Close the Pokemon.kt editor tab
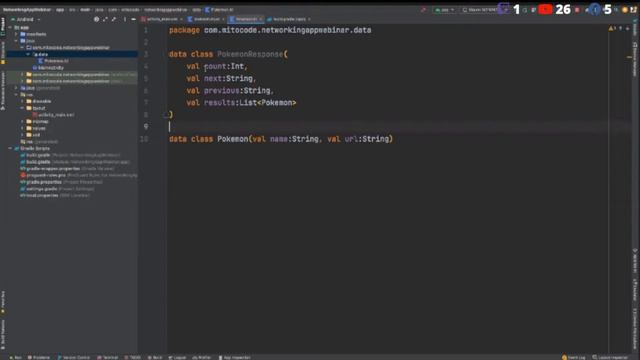This screenshot has width=640, height=360. 260,19
